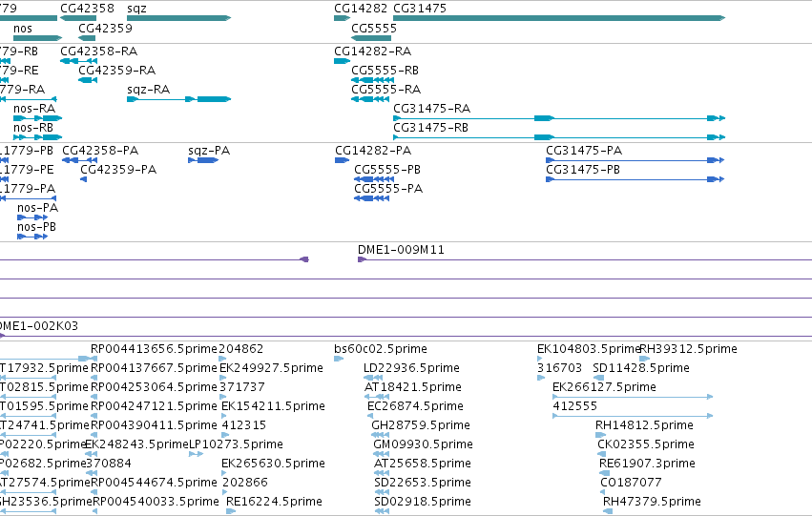Select EST RE61907.3prime
812x516 pixels.
(x=647, y=464)
